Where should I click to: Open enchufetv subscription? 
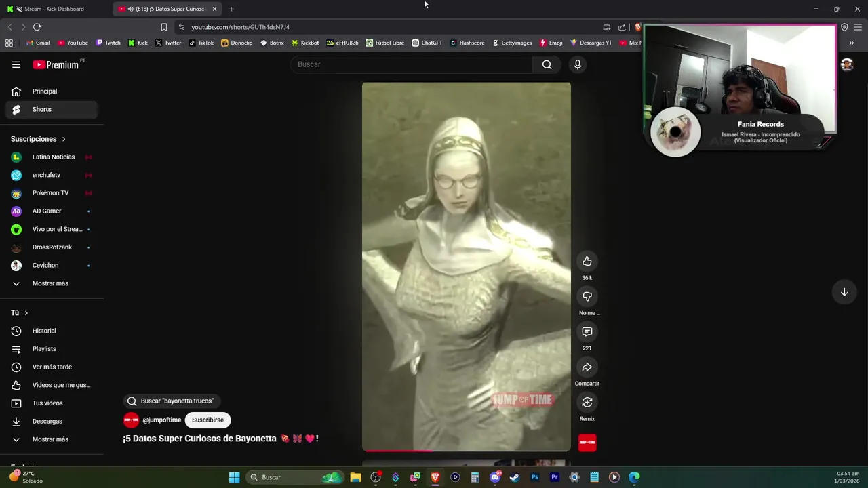point(52,175)
